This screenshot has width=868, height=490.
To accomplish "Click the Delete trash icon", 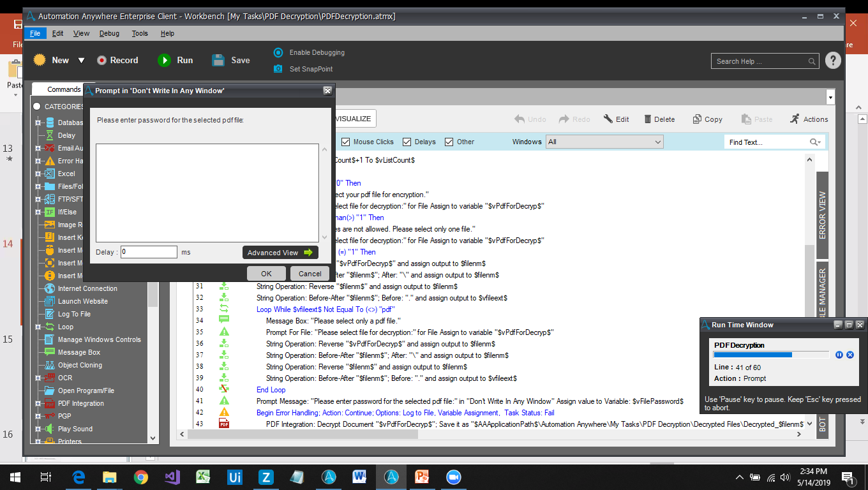I will tap(648, 119).
